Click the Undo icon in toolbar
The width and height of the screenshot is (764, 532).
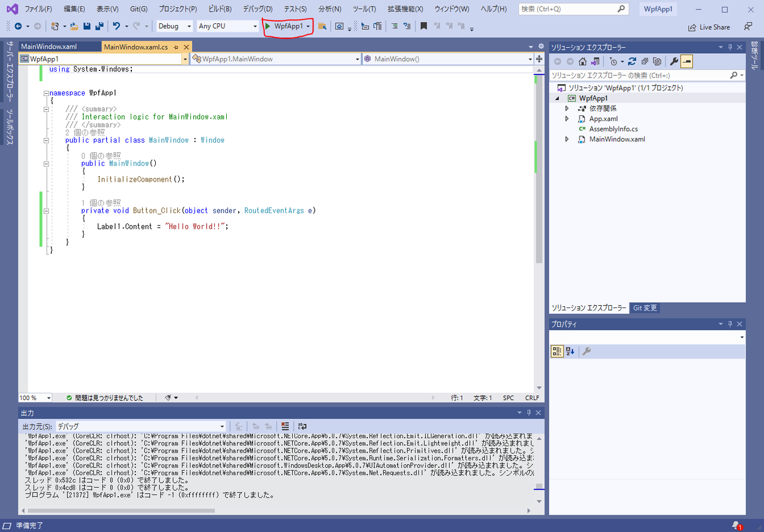pos(117,26)
